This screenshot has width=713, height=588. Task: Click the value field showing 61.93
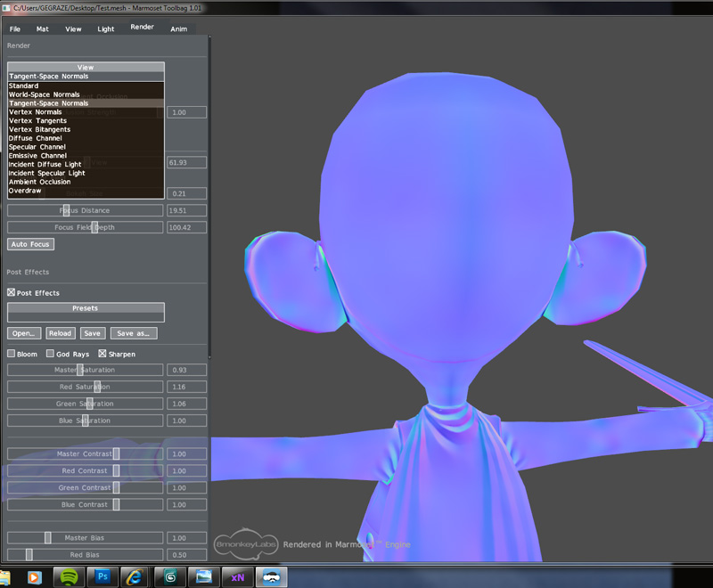[x=186, y=163]
